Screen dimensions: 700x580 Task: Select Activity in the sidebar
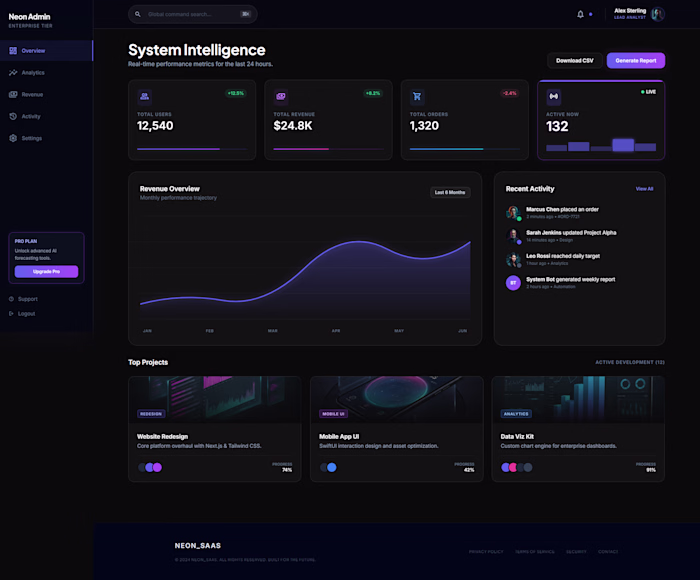pos(46,116)
